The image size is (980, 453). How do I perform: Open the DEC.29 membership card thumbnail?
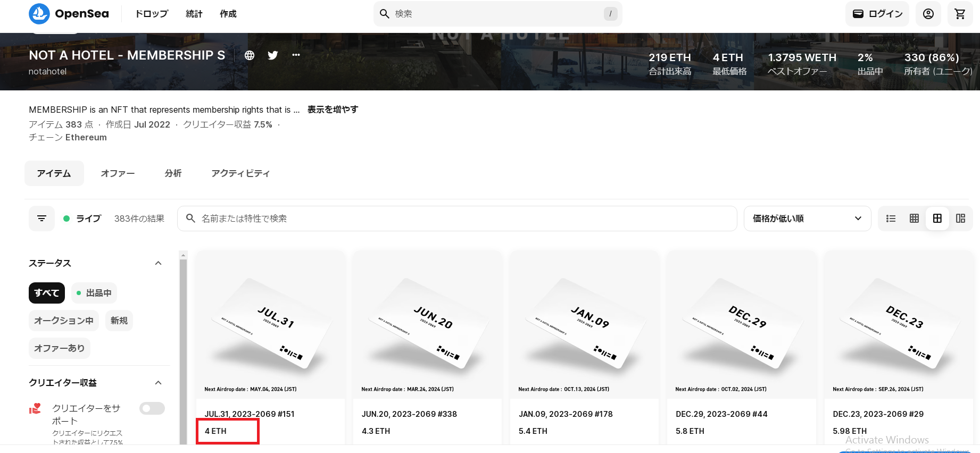coord(741,324)
